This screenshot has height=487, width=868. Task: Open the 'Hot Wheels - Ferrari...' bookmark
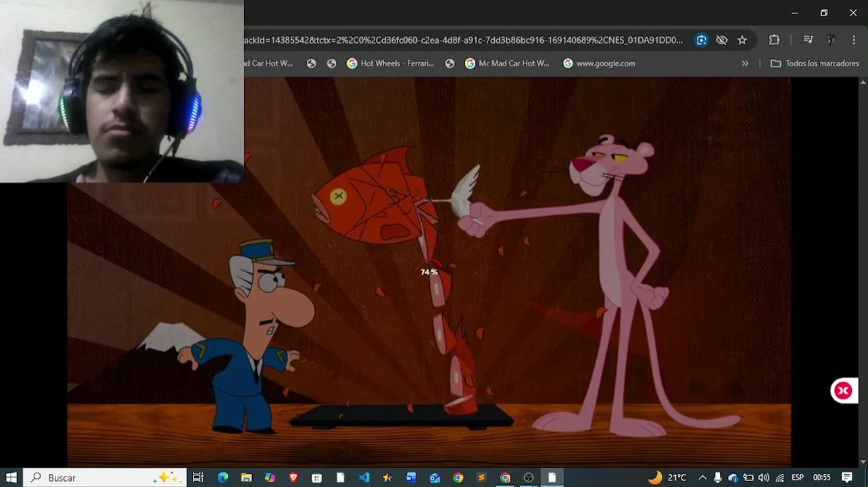click(390, 64)
